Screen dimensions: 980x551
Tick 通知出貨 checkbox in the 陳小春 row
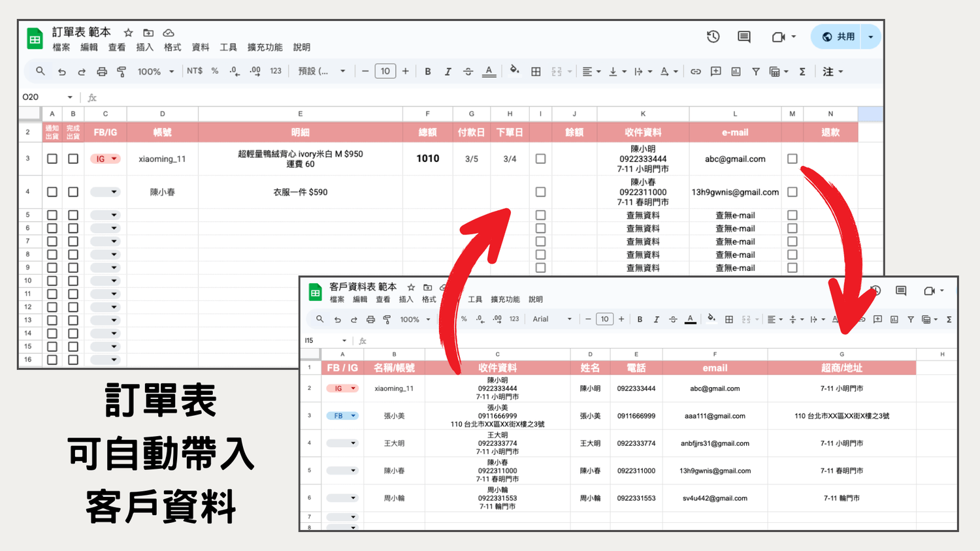pos(52,192)
